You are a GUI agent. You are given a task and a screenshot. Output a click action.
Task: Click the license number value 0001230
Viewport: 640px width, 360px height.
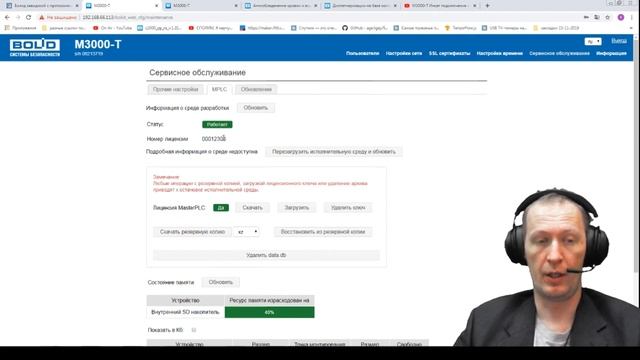[213, 139]
